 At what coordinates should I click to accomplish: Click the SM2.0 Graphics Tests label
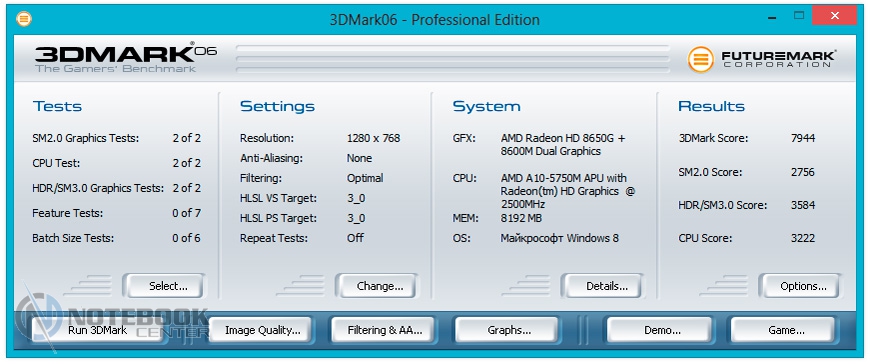tap(85, 138)
